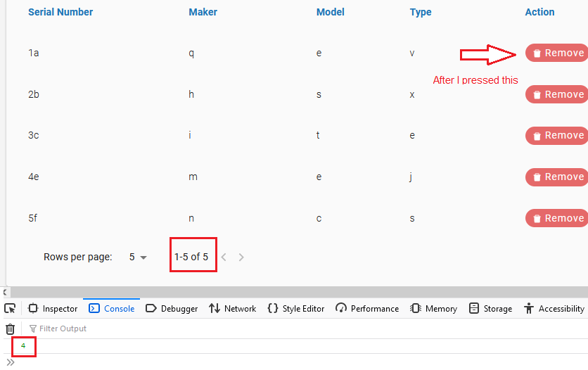
Task: Click maker cell m in row 4e
Action: point(193,177)
